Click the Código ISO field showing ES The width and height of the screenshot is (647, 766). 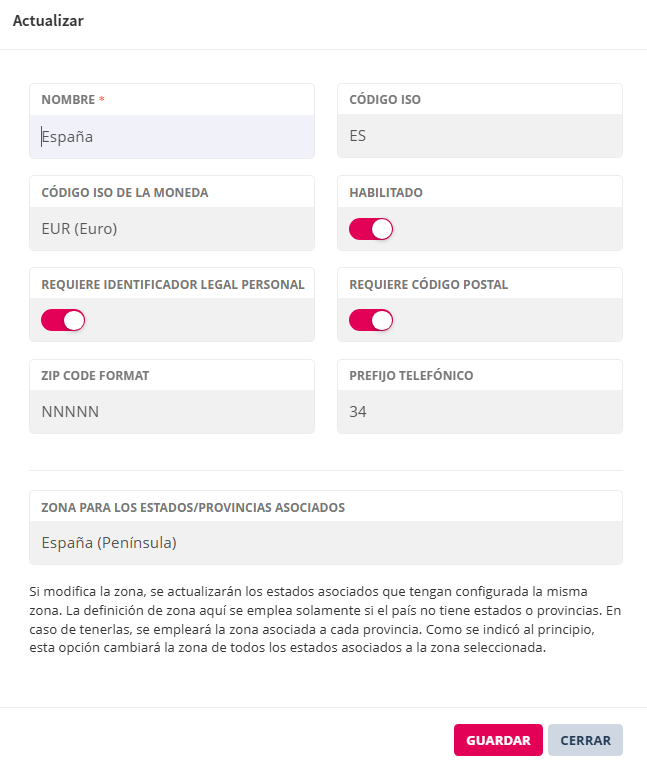point(479,137)
